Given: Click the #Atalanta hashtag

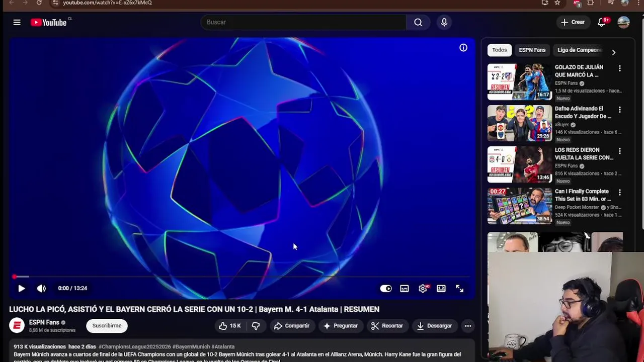Looking at the screenshot, I should click(x=223, y=346).
